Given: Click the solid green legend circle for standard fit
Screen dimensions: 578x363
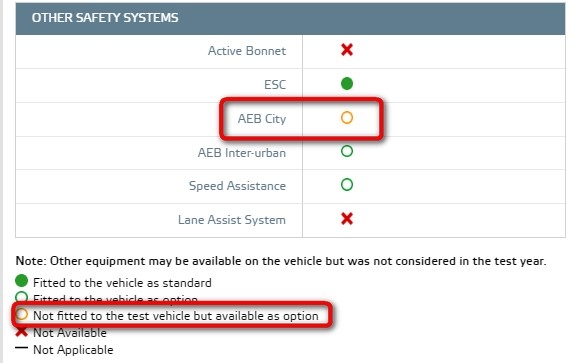Looking at the screenshot, I should [21, 281].
